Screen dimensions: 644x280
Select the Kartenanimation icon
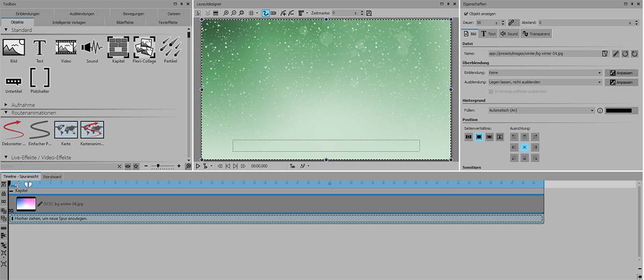click(92, 129)
